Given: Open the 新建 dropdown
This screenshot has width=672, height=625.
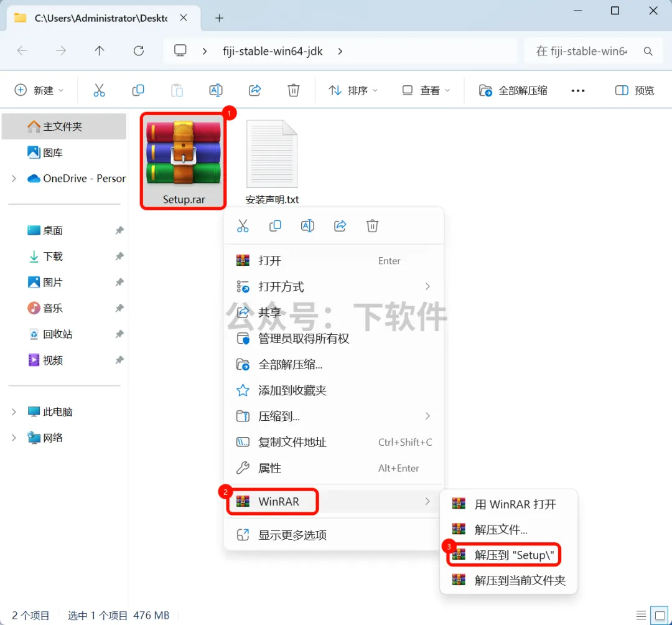Looking at the screenshot, I should [x=39, y=90].
